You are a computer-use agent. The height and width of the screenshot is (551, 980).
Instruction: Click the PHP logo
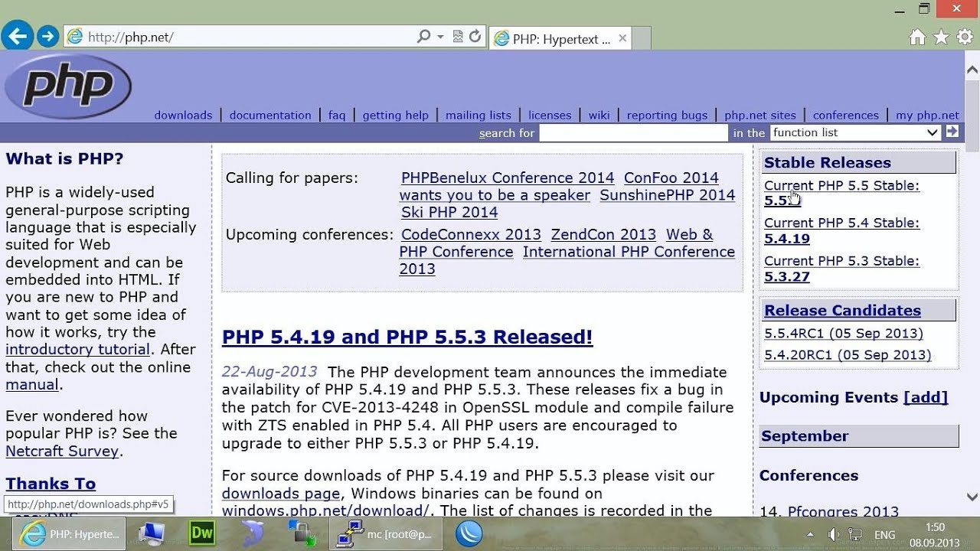pyautogui.click(x=68, y=87)
